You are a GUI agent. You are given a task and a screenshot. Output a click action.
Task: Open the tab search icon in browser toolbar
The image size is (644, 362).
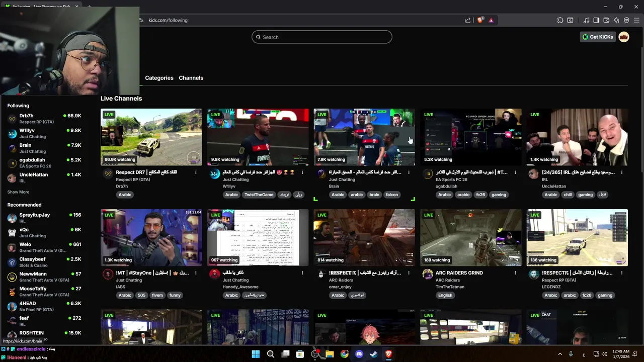coord(570,20)
